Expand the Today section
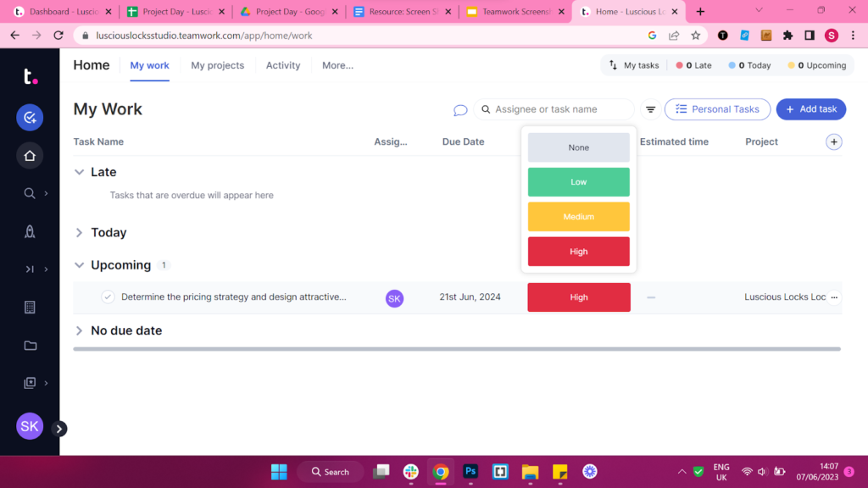The width and height of the screenshot is (868, 488). click(x=78, y=232)
